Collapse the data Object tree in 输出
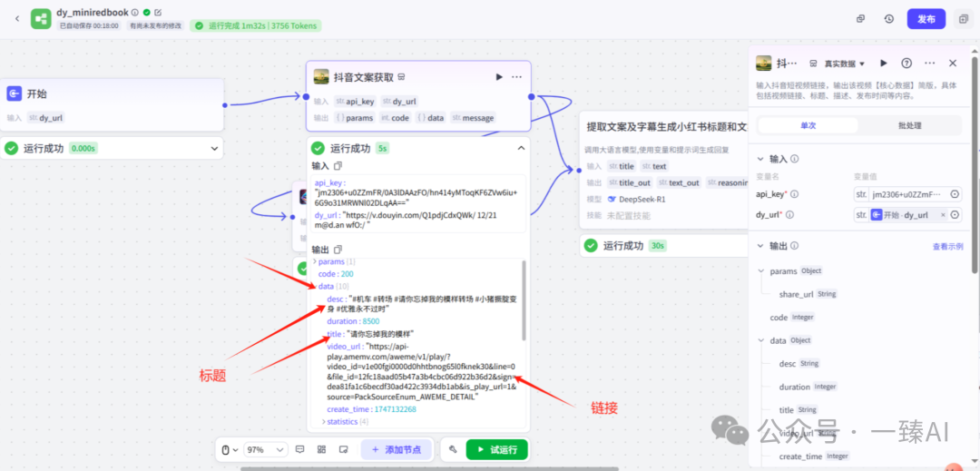Image resolution: width=980 pixels, height=471 pixels. pos(760,340)
